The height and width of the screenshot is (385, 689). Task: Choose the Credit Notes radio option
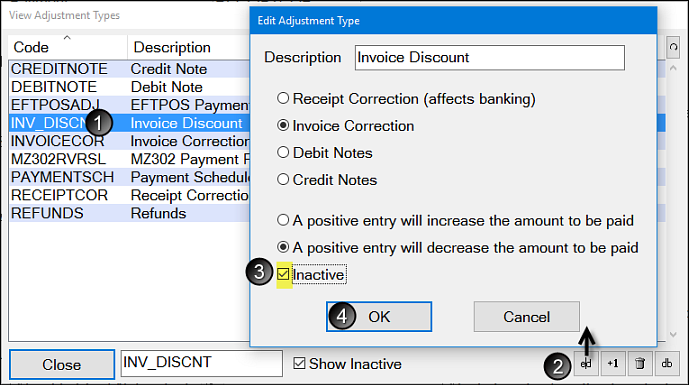coord(283,180)
